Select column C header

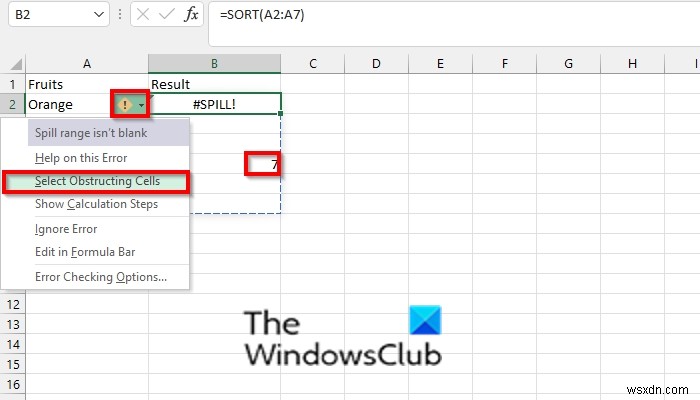(x=313, y=64)
